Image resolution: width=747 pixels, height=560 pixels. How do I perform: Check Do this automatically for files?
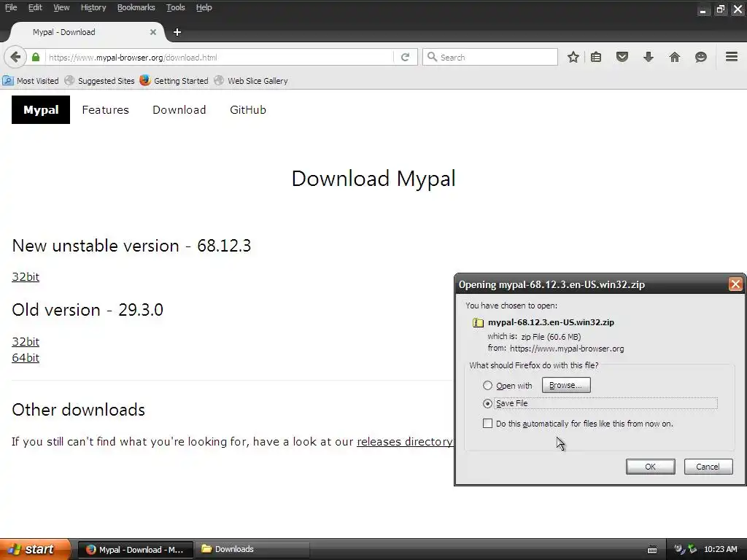[x=487, y=424]
